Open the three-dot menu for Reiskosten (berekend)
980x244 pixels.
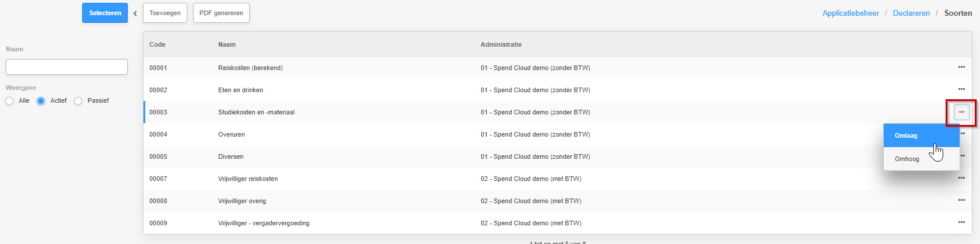[961, 67]
